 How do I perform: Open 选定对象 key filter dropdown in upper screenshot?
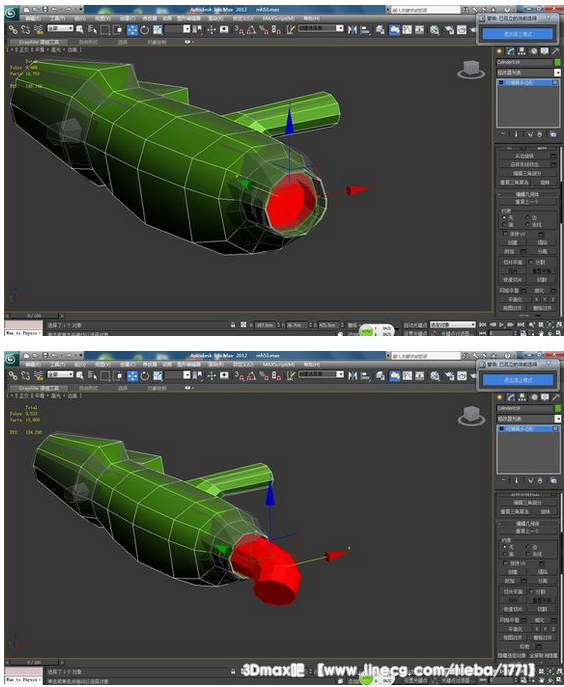click(453, 325)
